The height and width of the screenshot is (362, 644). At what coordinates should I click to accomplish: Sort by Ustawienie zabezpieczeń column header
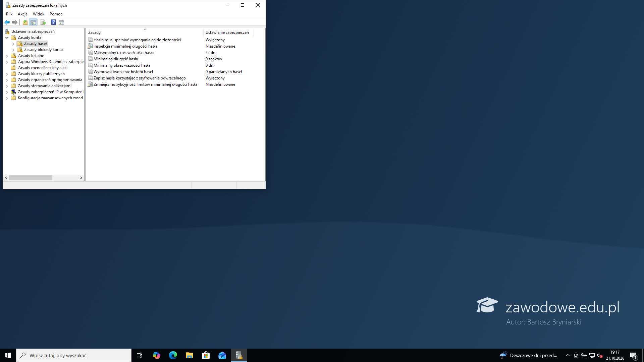[228, 33]
